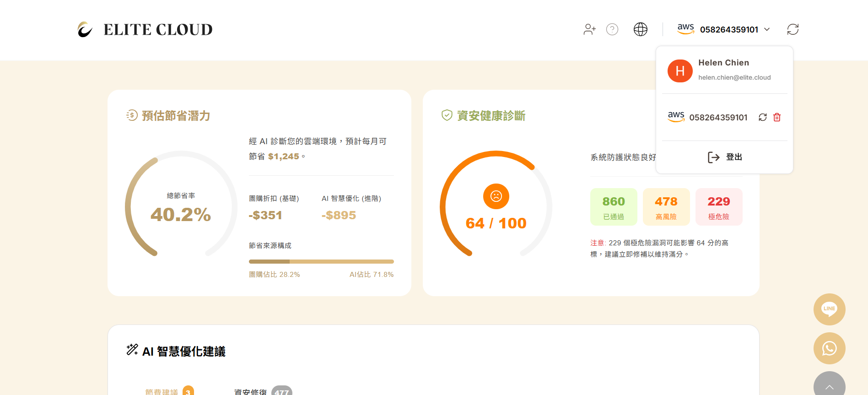Click the globe language icon
Viewport: 868px width, 395px height.
pyautogui.click(x=640, y=29)
